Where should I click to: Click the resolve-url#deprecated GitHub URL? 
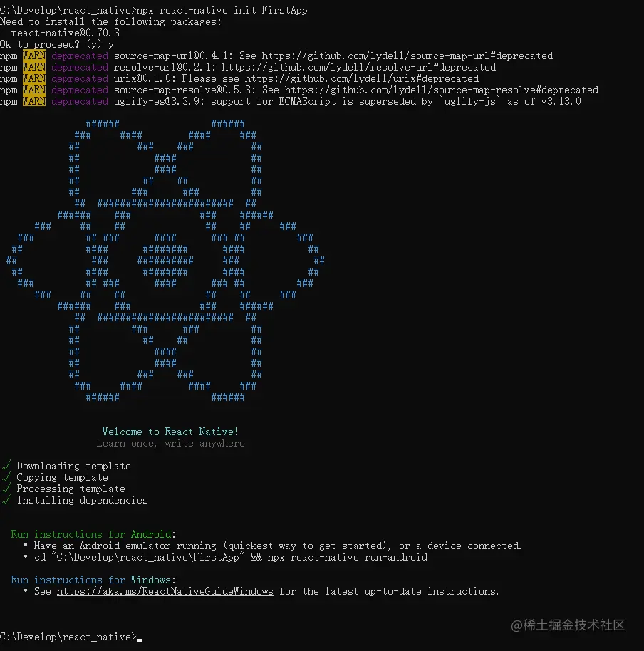coord(359,67)
